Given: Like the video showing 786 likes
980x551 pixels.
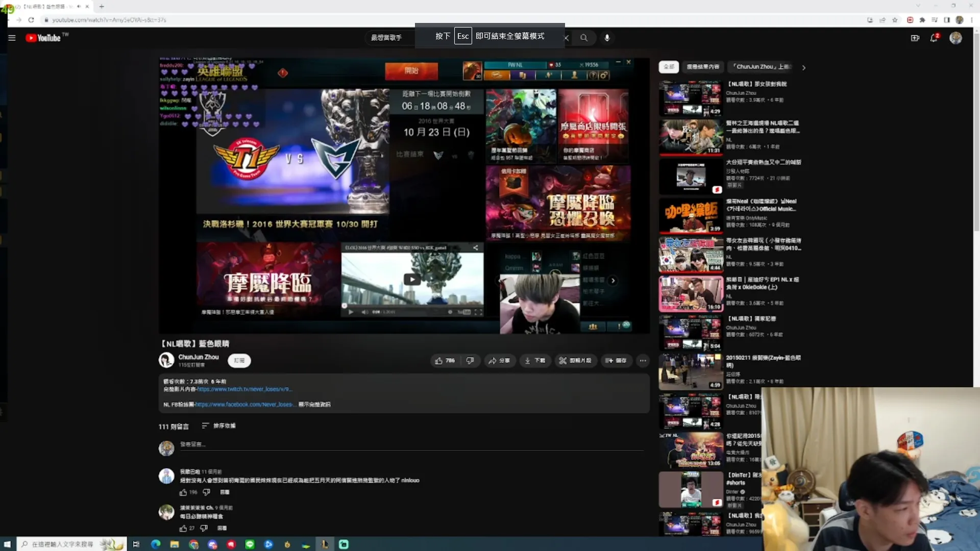Looking at the screenshot, I should [445, 361].
